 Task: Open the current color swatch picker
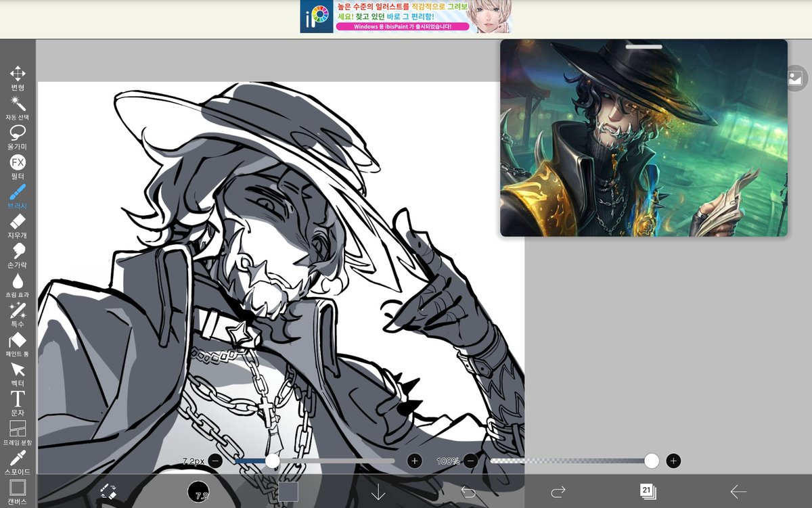point(288,491)
